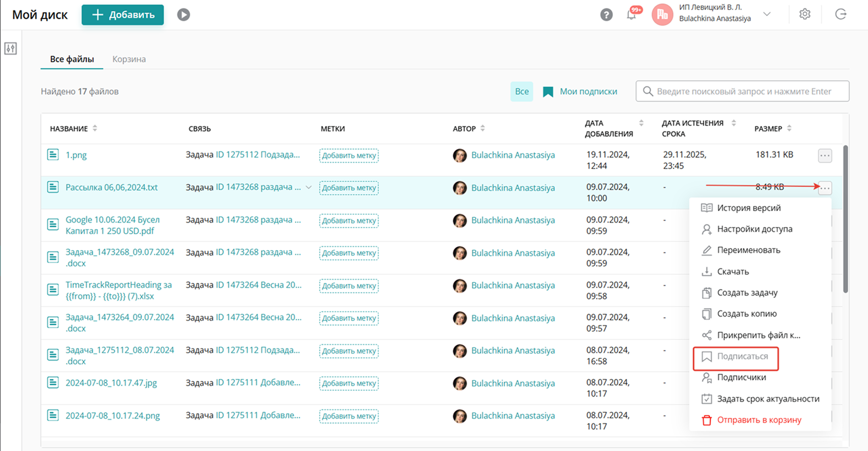The height and width of the screenshot is (451, 868).
Task: Expand linked tasks chevron in Рассылка row
Action: 309,188
